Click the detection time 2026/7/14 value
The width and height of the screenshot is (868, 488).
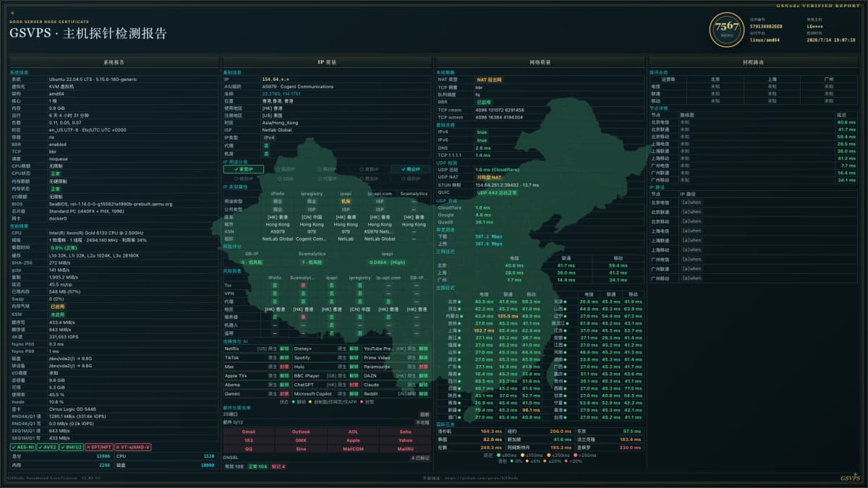pyautogui.click(x=833, y=40)
